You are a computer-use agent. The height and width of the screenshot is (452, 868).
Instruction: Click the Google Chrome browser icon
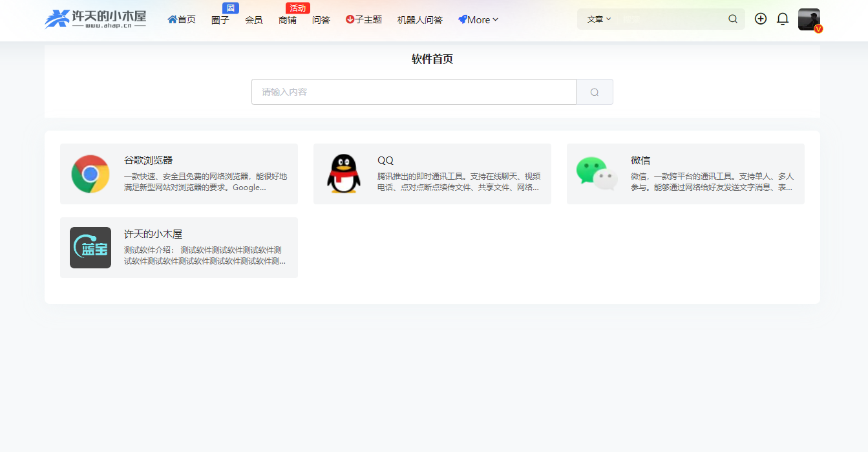(x=90, y=174)
